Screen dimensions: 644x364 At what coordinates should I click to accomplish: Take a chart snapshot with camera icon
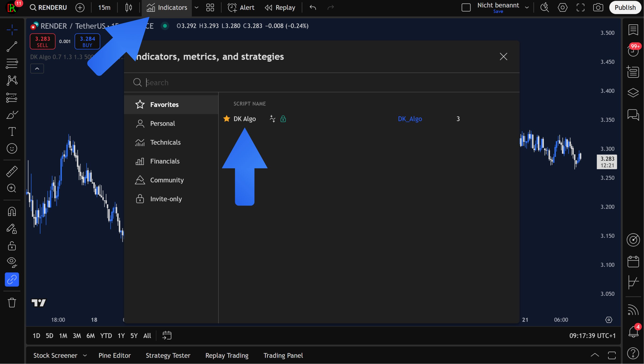tap(598, 8)
